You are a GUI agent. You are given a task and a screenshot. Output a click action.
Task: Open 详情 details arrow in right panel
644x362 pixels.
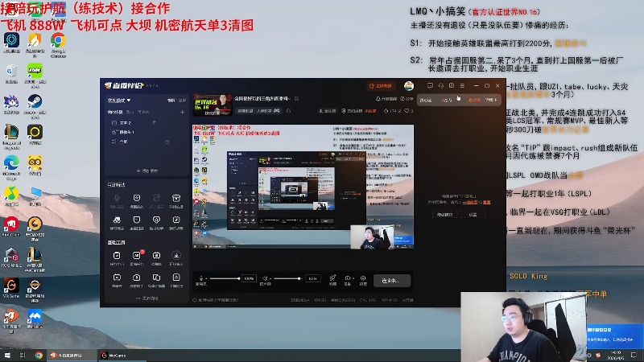coord(491,100)
